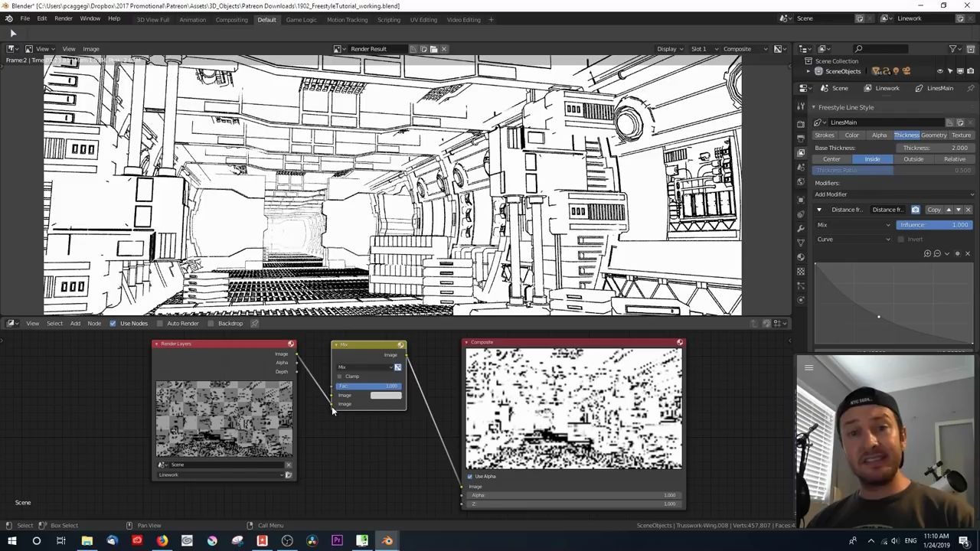
Task: Toggle SceneObjects visibility eye icon
Action: coord(940,72)
